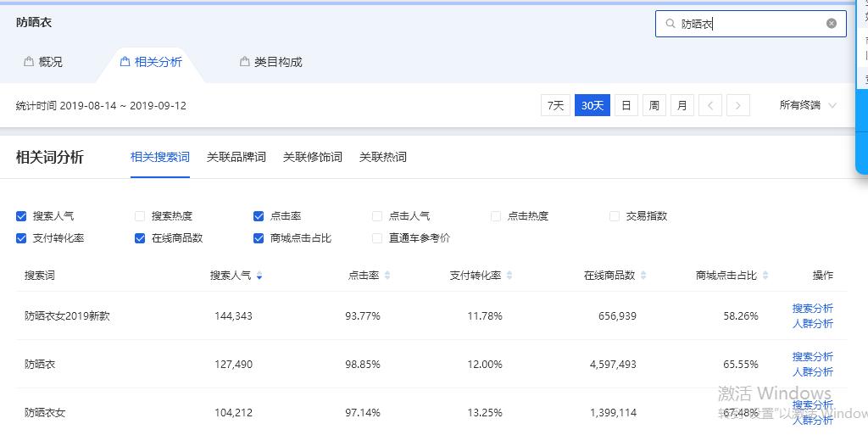Check the 点击热度 checkbox

point(496,216)
